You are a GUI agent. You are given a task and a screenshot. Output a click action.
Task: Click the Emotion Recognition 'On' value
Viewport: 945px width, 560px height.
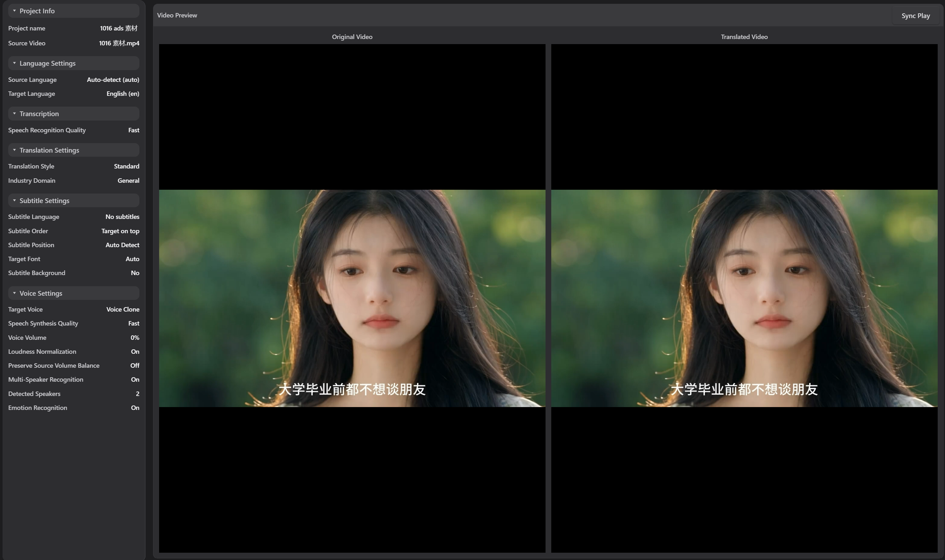[135, 408]
